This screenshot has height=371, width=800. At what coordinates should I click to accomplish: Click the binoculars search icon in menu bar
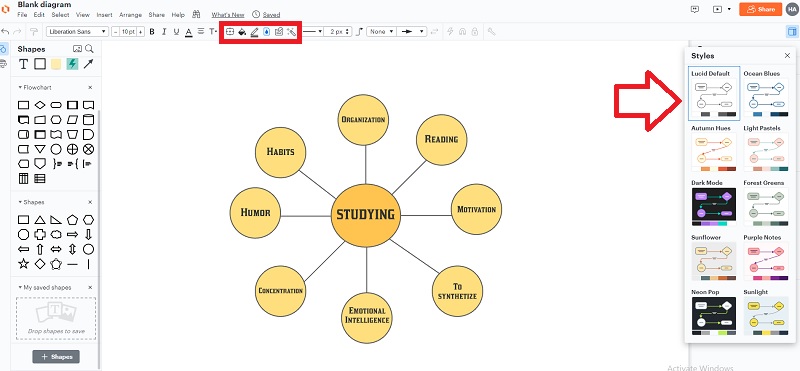click(x=196, y=14)
